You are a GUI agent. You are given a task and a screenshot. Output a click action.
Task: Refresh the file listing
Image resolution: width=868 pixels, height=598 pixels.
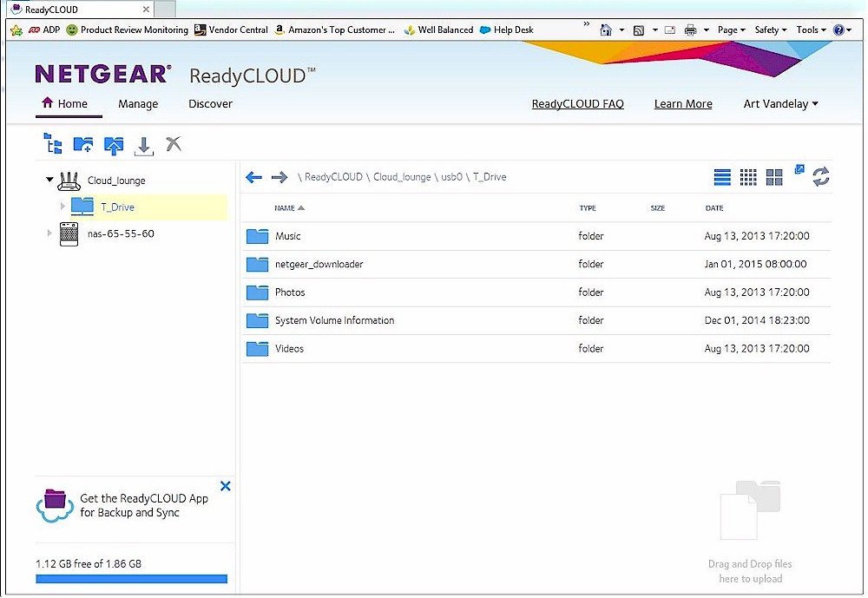point(821,177)
